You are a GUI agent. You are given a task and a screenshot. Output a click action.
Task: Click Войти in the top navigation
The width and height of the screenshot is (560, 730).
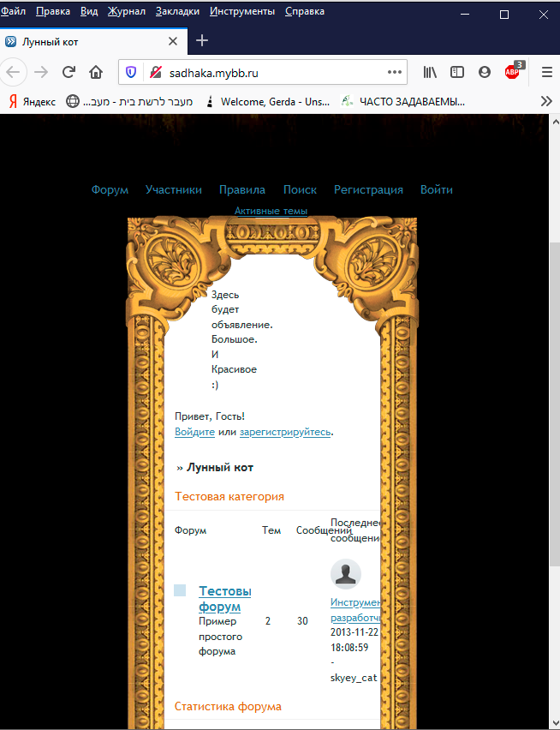pyautogui.click(x=437, y=189)
